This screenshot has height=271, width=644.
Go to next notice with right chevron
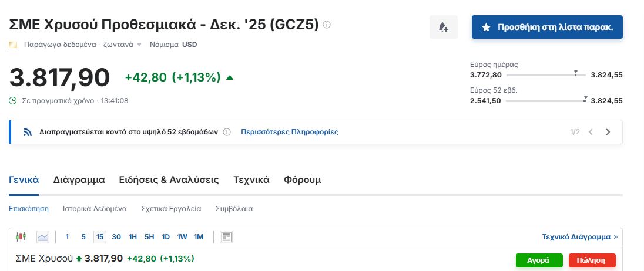tap(608, 132)
